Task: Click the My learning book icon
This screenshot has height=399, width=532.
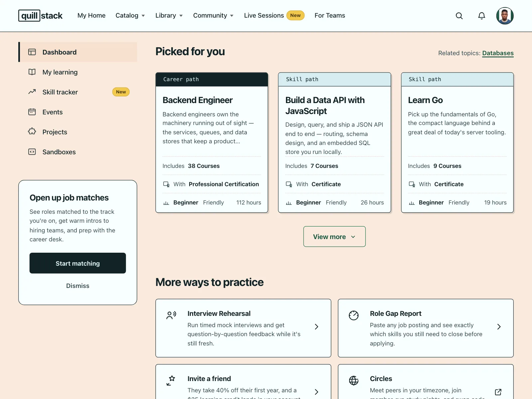Action: (x=32, y=72)
